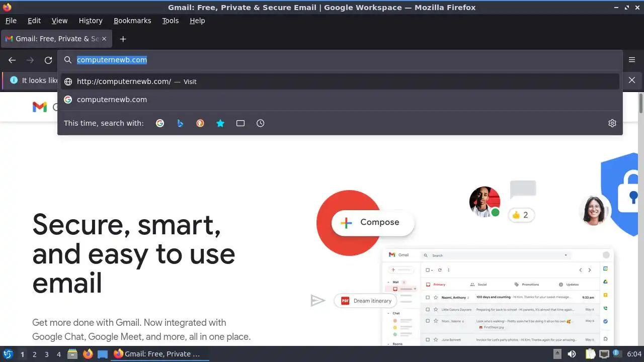Screen dimensions: 644x362
Task: Switch to workspace 2
Action: (34, 354)
